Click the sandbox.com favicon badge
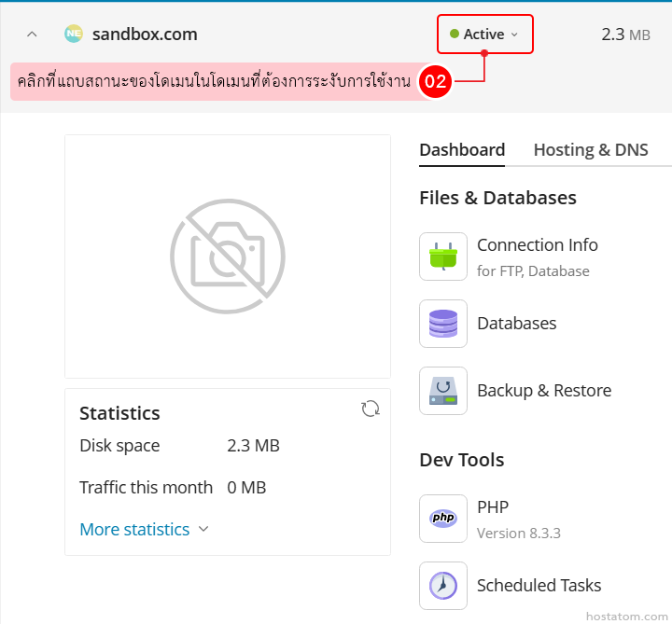 tap(74, 35)
